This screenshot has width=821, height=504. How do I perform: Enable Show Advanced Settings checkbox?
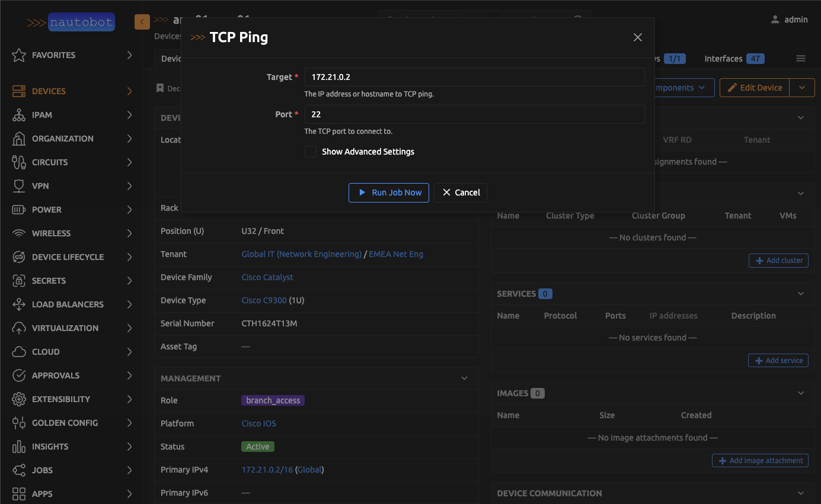pos(311,152)
